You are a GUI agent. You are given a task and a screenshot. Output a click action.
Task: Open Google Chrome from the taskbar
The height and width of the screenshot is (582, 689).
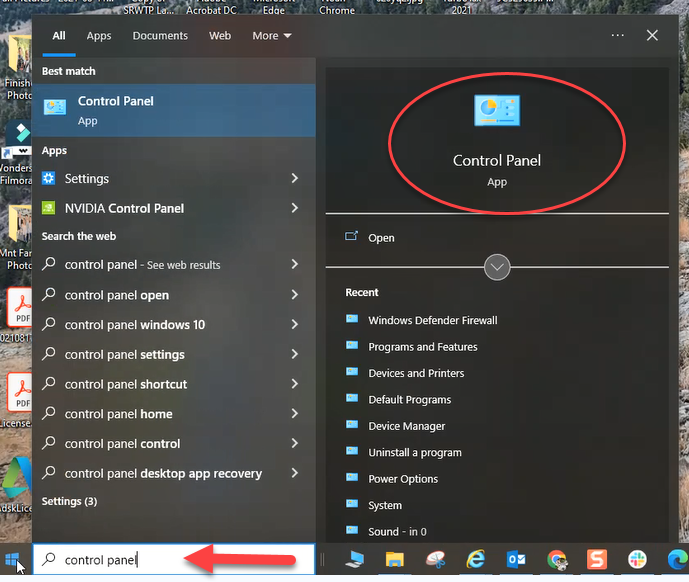[x=557, y=560]
